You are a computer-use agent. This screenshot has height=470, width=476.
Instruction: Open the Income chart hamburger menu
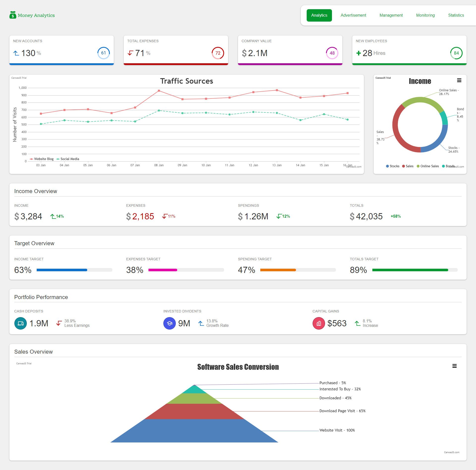coord(459,80)
